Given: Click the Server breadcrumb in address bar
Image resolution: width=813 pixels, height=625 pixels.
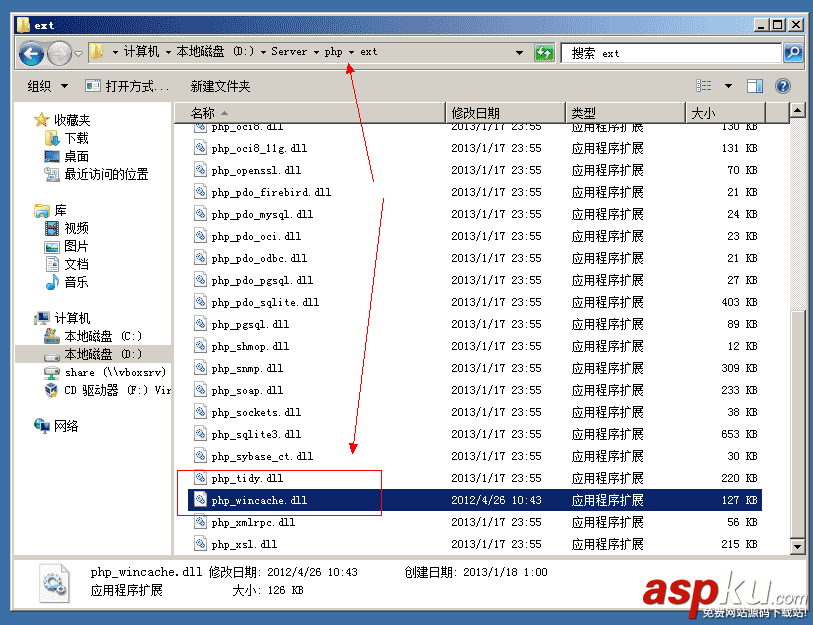Looking at the screenshot, I should click(290, 53).
